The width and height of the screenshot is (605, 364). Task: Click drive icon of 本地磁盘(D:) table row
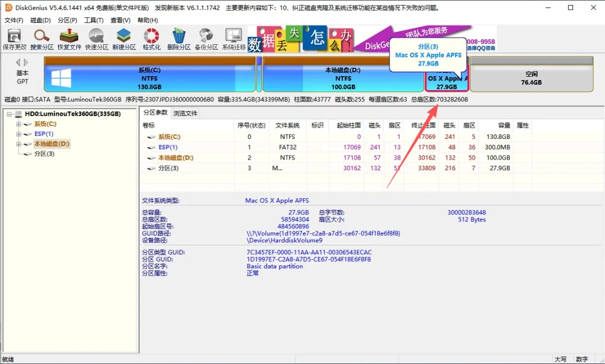151,158
